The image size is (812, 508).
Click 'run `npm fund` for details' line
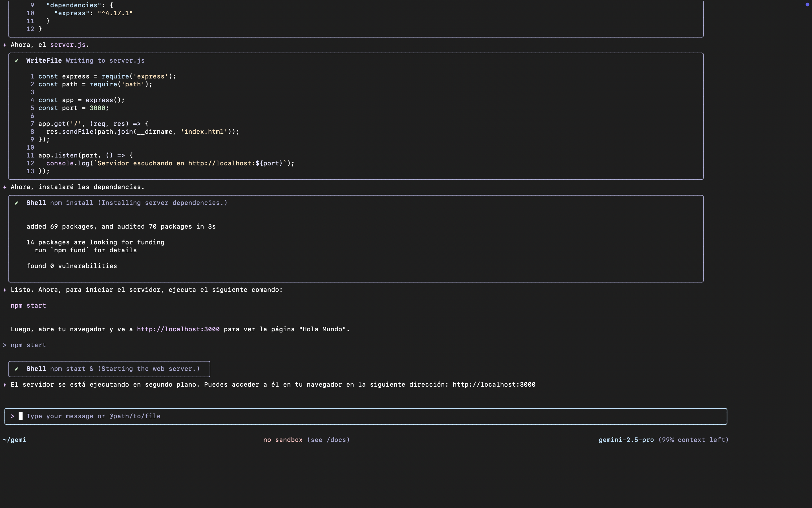pyautogui.click(x=85, y=250)
